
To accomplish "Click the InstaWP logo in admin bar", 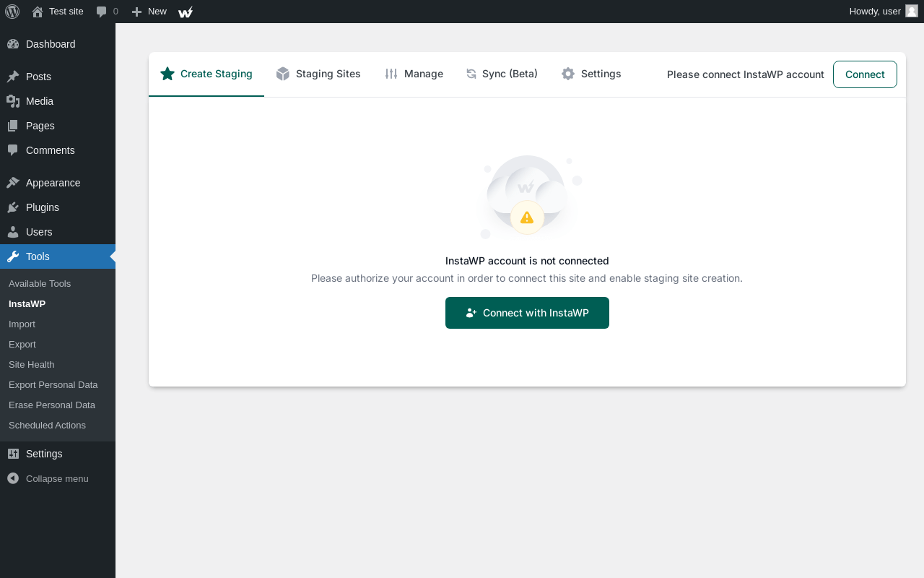I will coord(186,12).
